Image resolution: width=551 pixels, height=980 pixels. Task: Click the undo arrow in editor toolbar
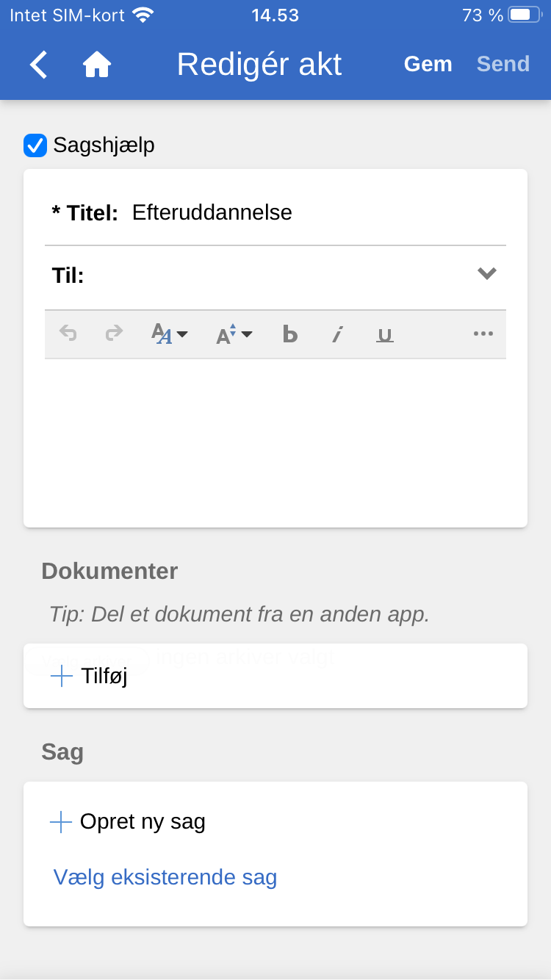(x=68, y=334)
